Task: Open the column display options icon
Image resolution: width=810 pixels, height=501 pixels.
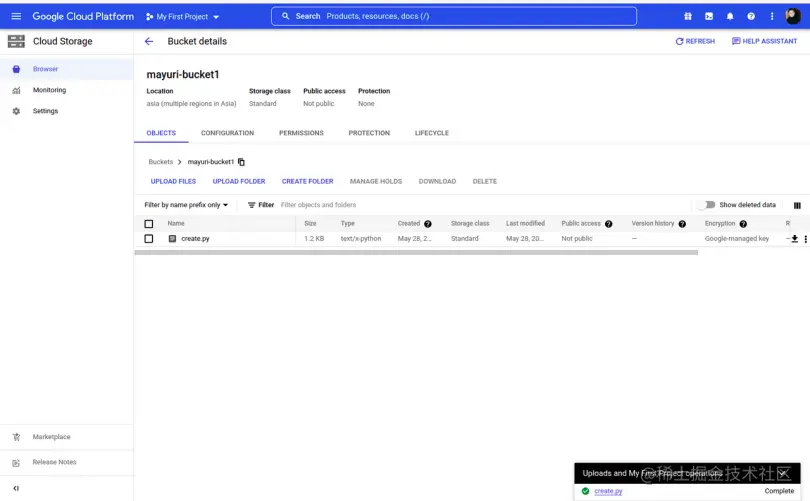Action: pyautogui.click(x=797, y=206)
